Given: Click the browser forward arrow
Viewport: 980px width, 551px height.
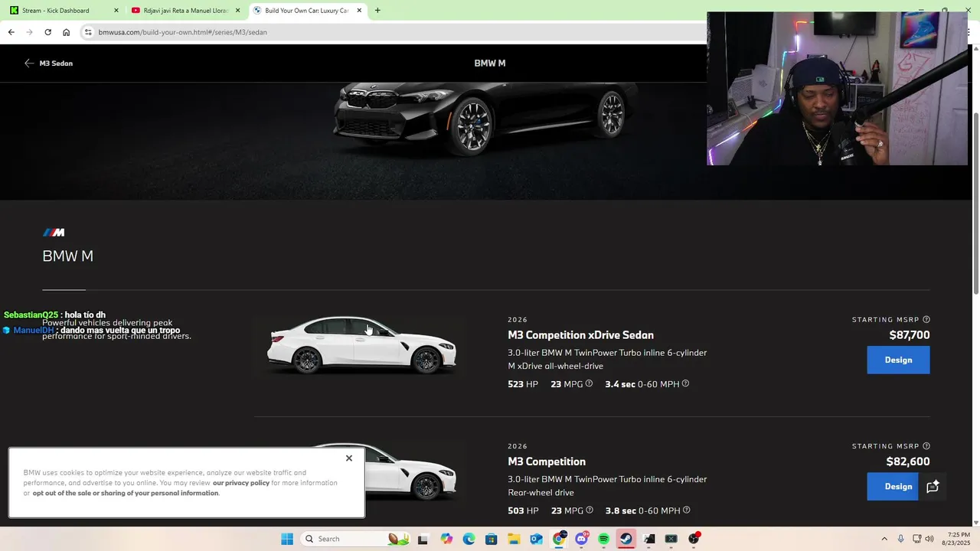Looking at the screenshot, I should pos(29,32).
